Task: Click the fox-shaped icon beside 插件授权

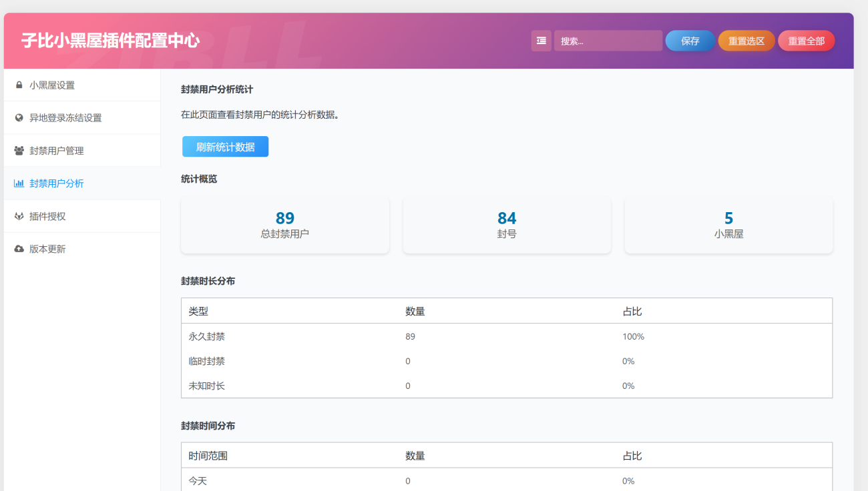Action: point(19,216)
